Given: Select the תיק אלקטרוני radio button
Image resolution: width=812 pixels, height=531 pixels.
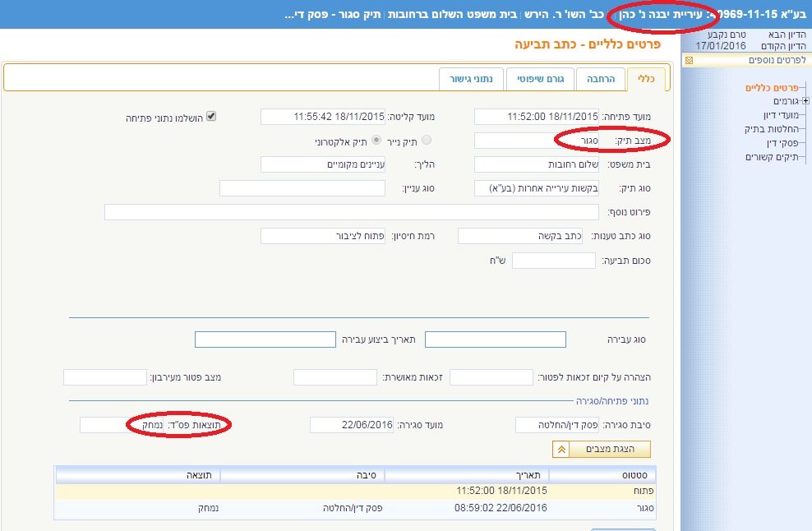Looking at the screenshot, I should pyautogui.click(x=377, y=141).
